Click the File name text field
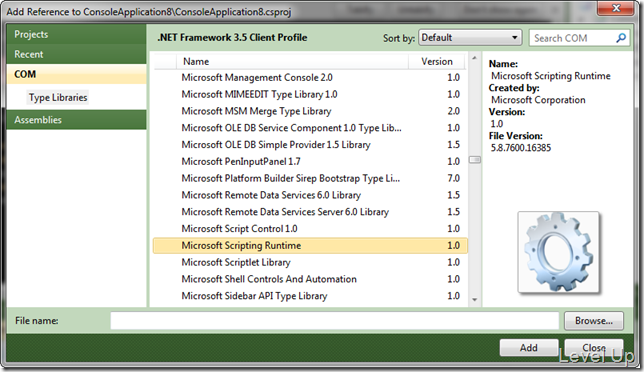 334,321
